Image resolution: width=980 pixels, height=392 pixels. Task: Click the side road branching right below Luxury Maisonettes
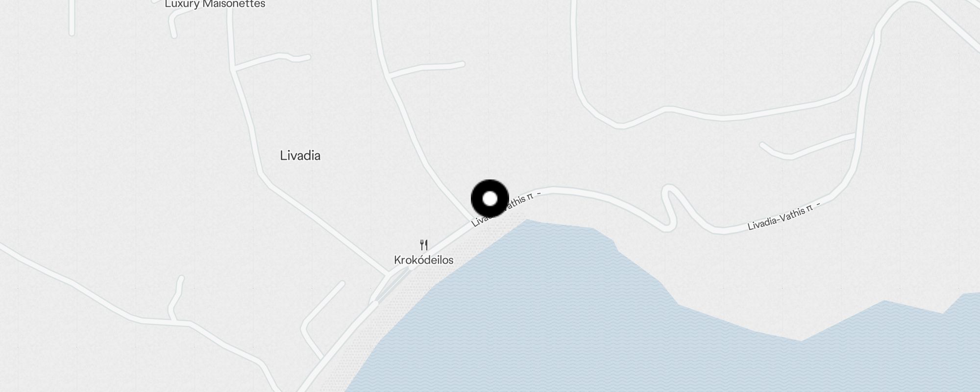pyautogui.click(x=272, y=59)
